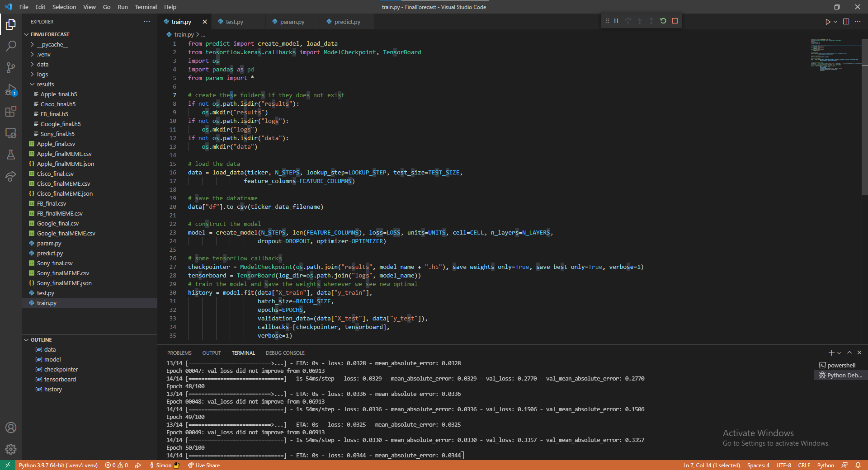Image resolution: width=868 pixels, height=470 pixels.
Task: Collapse the Outline section
Action: tap(41, 340)
